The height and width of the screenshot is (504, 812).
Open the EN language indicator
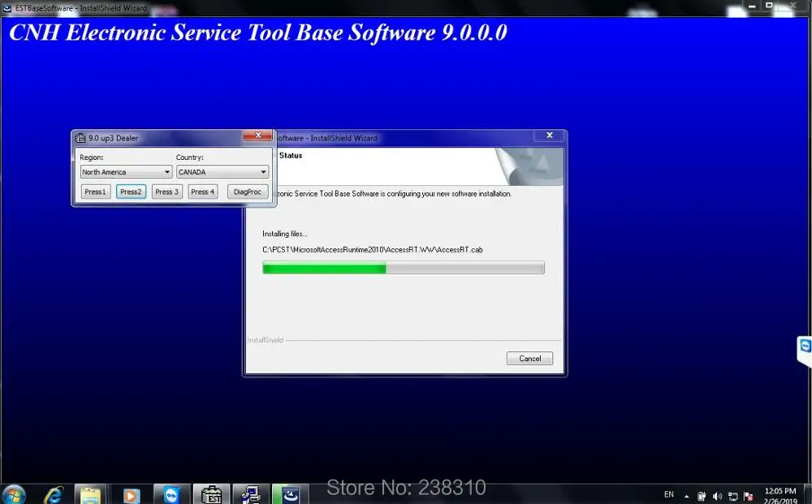[x=669, y=494]
